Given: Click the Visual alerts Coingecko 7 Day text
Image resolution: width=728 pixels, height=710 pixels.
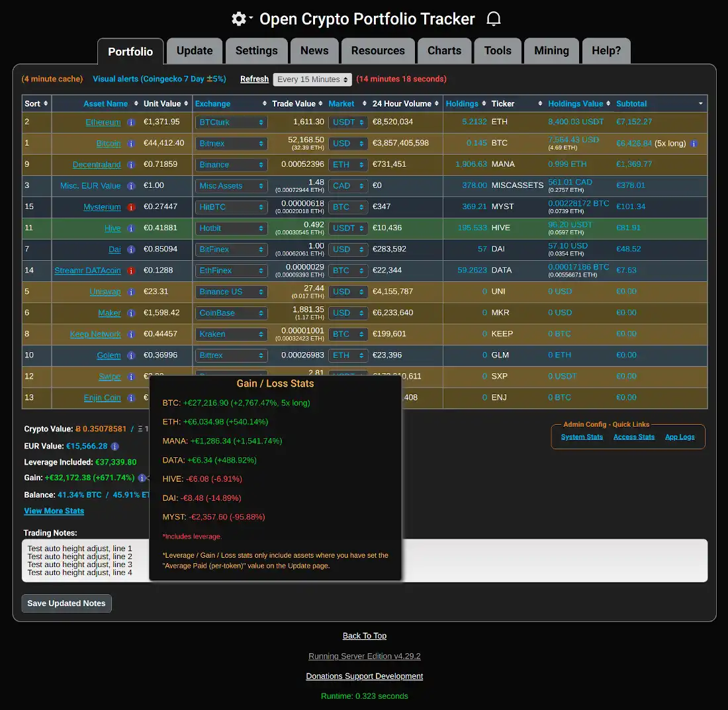Looking at the screenshot, I should (x=159, y=79).
